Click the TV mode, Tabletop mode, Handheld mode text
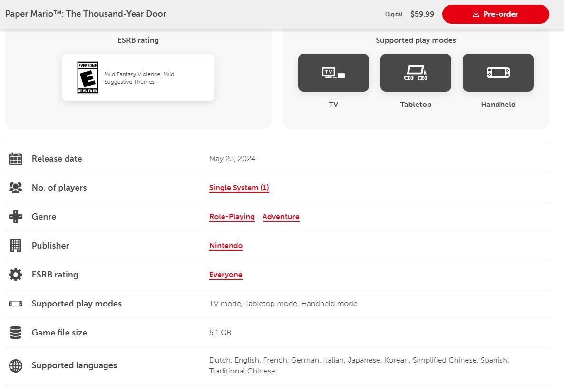Screen dimensions: 564x392 tap(283, 304)
